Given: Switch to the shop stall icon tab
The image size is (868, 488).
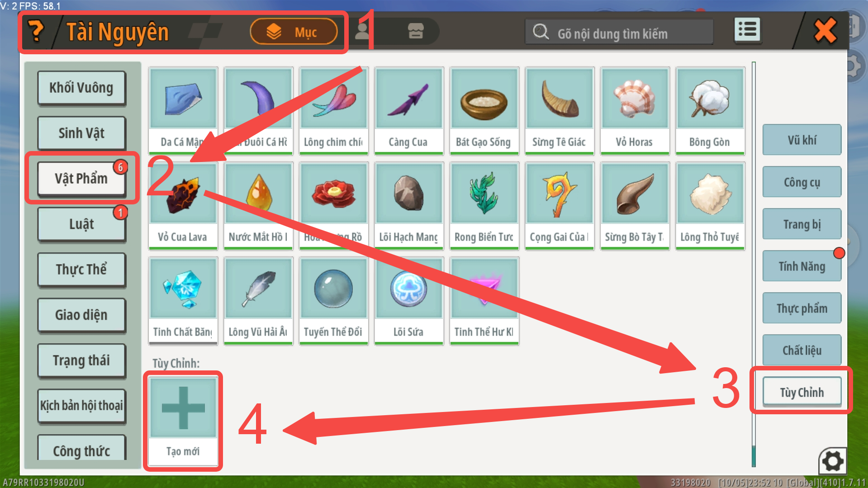Looking at the screenshot, I should coord(416,31).
